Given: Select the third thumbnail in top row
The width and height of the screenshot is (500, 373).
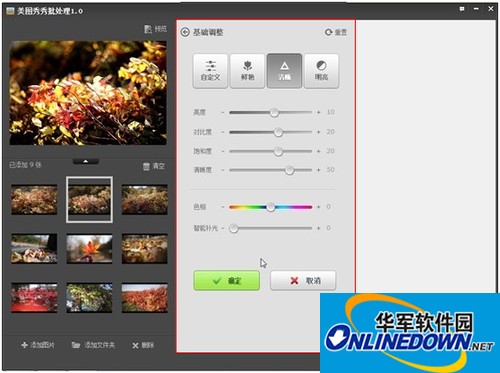Looking at the screenshot, I should [x=145, y=200].
